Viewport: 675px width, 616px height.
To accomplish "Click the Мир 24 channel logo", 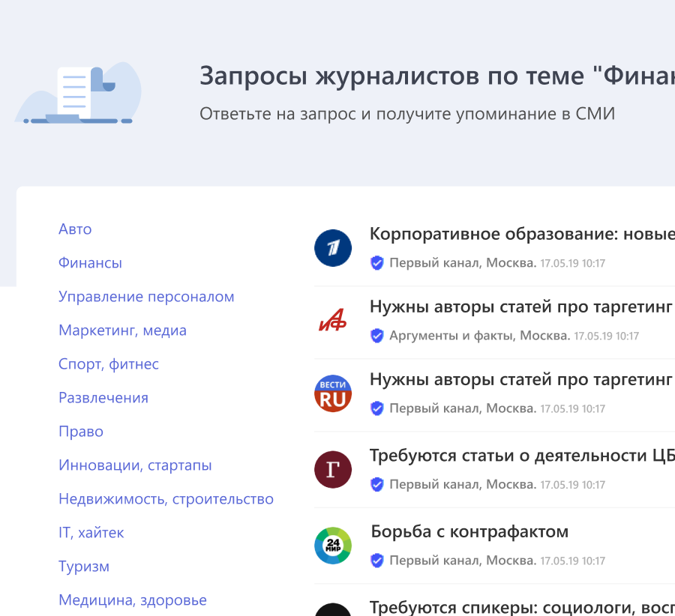I will (x=333, y=546).
